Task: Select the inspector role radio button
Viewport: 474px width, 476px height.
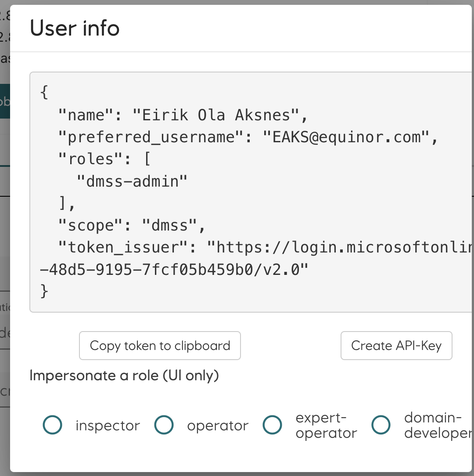Action: coord(52,425)
